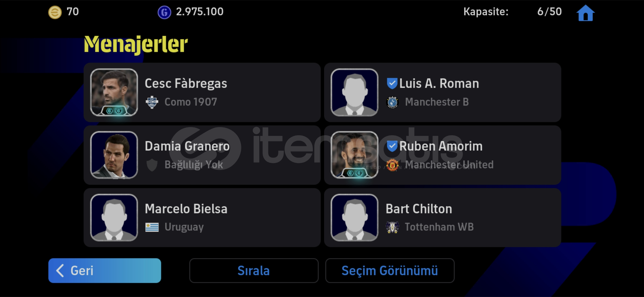Select Ruben Amorim portrait thumbnail

pyautogui.click(x=354, y=155)
